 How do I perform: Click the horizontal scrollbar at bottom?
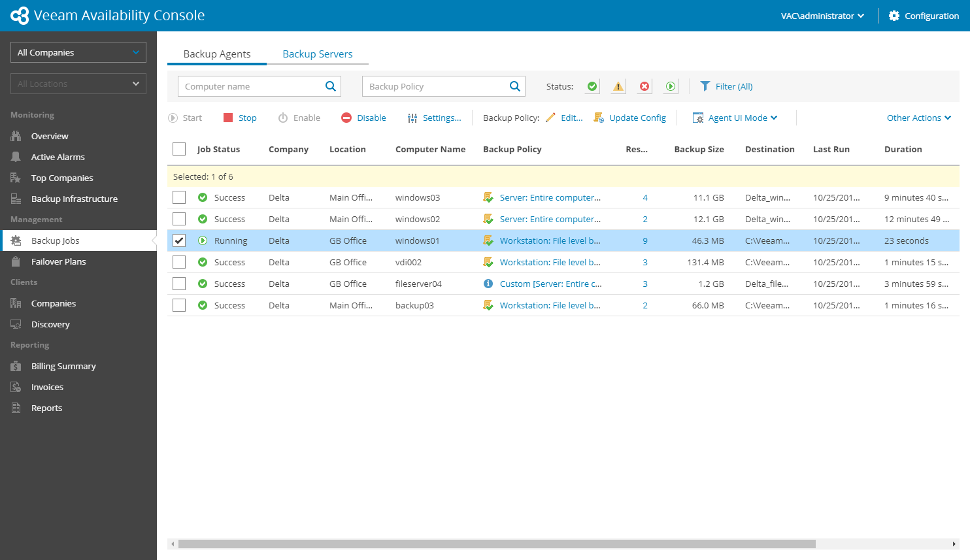click(497, 544)
